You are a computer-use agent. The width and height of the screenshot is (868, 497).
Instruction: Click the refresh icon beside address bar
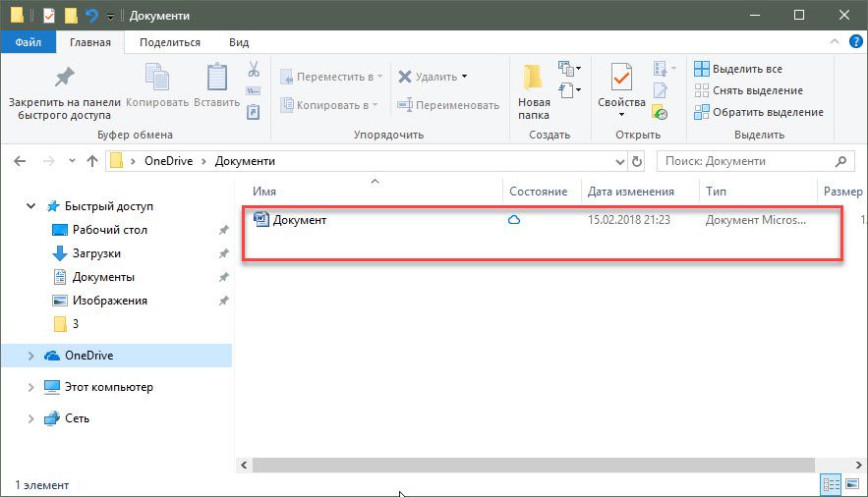tap(638, 161)
